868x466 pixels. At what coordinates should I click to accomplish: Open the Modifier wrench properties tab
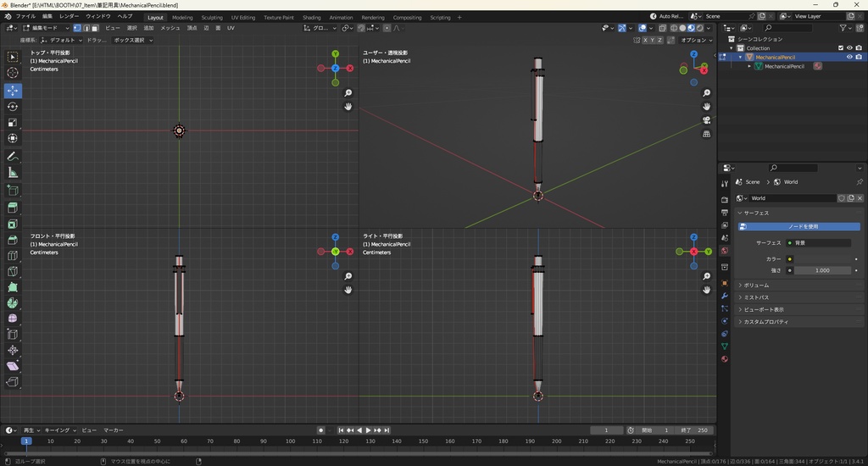coord(725,296)
